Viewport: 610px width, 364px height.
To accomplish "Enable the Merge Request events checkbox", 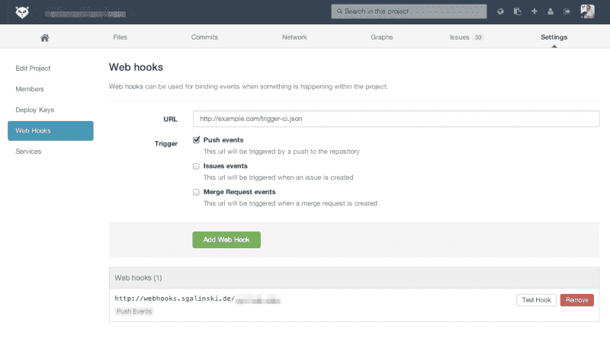I will point(197,193).
